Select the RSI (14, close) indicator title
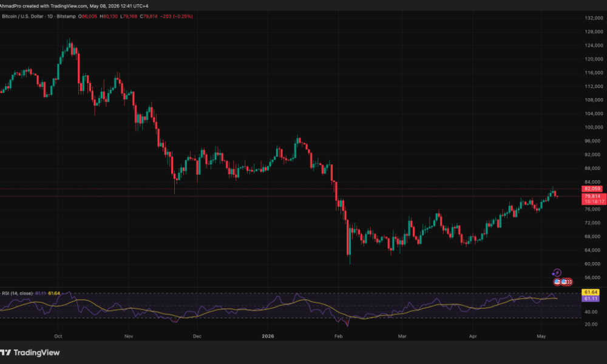The width and height of the screenshot is (607, 364). (18, 293)
